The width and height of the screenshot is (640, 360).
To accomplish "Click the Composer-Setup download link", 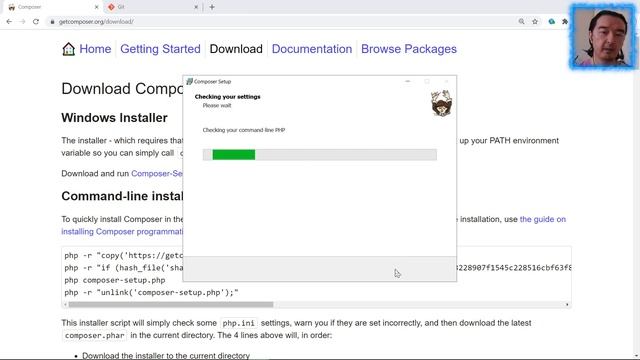I will (x=157, y=173).
